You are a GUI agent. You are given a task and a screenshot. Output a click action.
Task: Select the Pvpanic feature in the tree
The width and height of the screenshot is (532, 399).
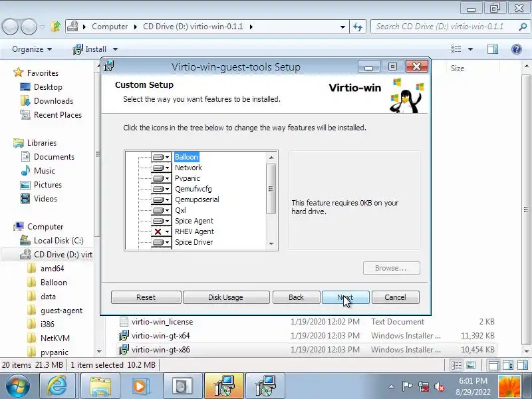(x=188, y=178)
